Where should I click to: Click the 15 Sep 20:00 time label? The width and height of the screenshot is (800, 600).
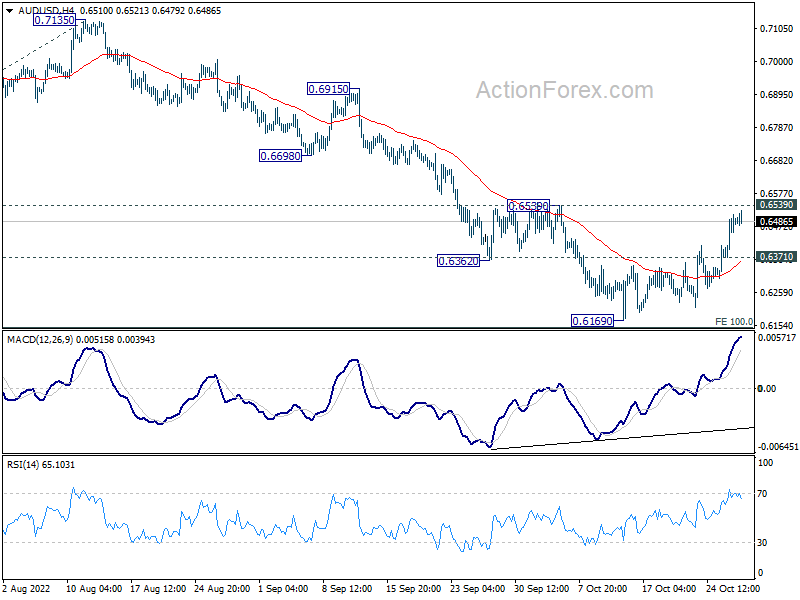click(414, 589)
